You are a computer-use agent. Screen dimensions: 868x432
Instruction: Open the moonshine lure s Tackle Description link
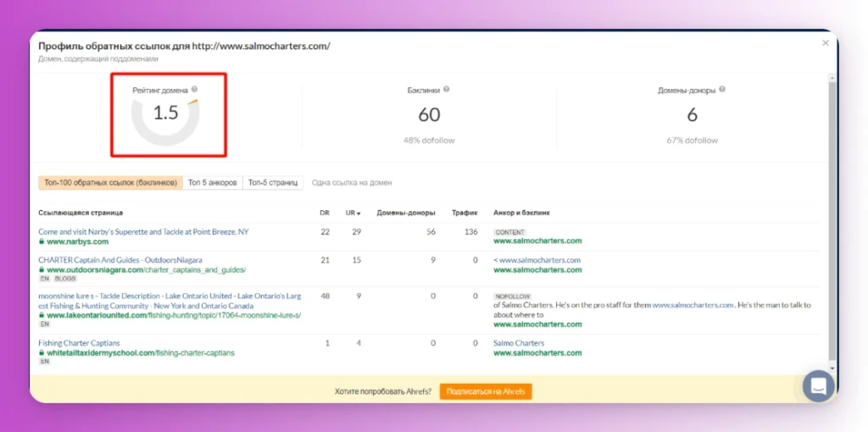(x=170, y=301)
